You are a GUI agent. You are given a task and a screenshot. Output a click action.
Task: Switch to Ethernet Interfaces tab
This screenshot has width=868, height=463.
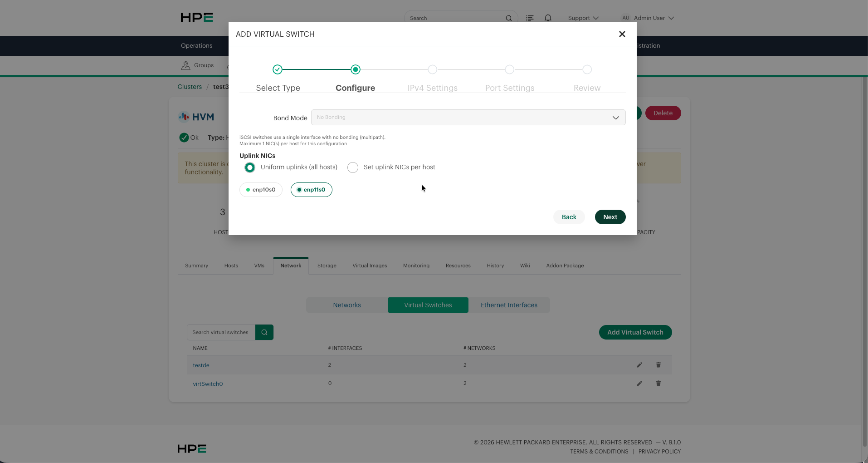click(x=509, y=305)
